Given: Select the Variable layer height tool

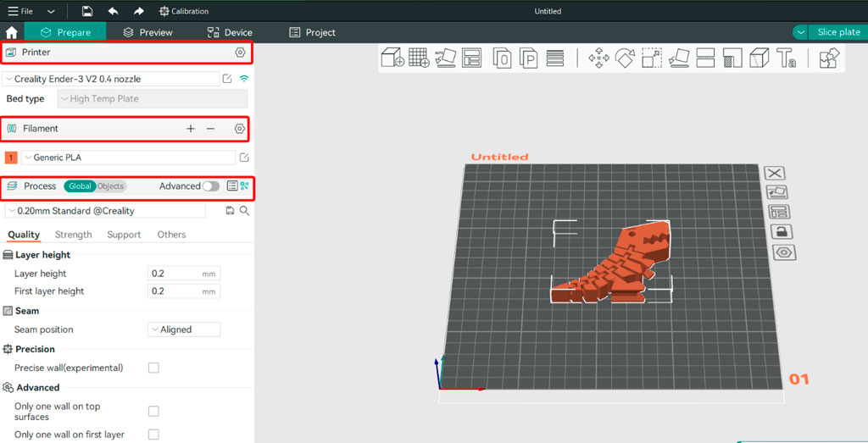Looking at the screenshot, I should click(554, 58).
